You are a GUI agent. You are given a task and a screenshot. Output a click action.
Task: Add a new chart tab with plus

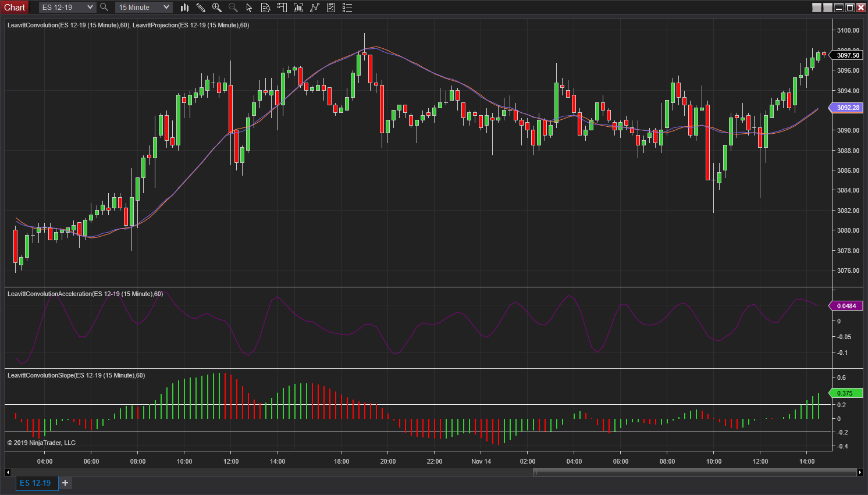point(65,483)
